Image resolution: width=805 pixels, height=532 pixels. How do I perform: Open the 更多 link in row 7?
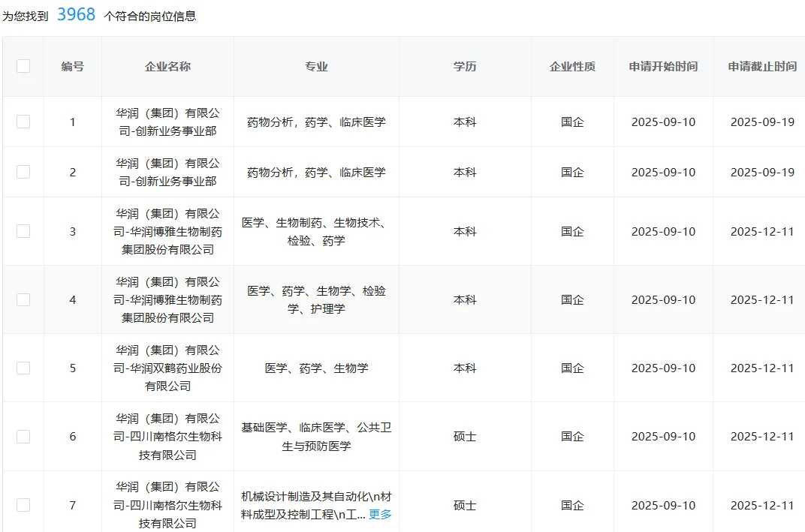(380, 515)
